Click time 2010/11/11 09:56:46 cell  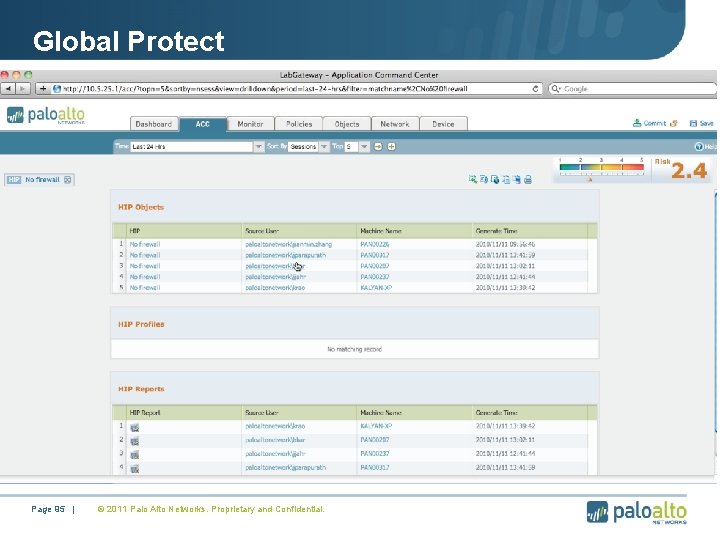tap(505, 244)
